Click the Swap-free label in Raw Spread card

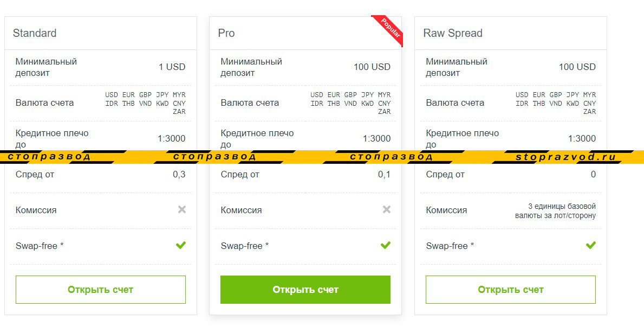450,246
